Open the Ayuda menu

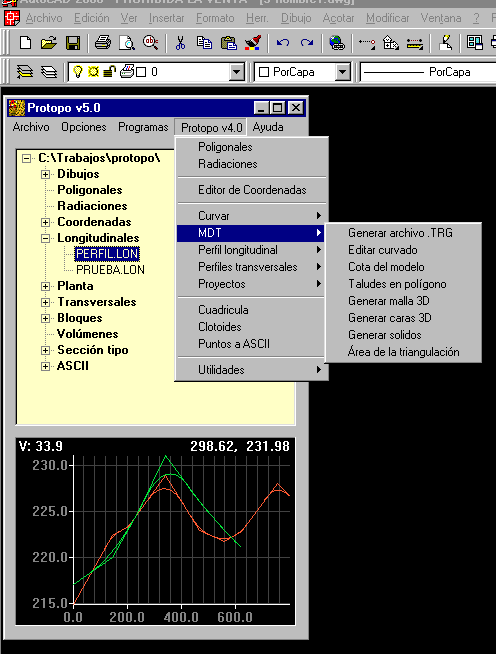tap(268, 127)
